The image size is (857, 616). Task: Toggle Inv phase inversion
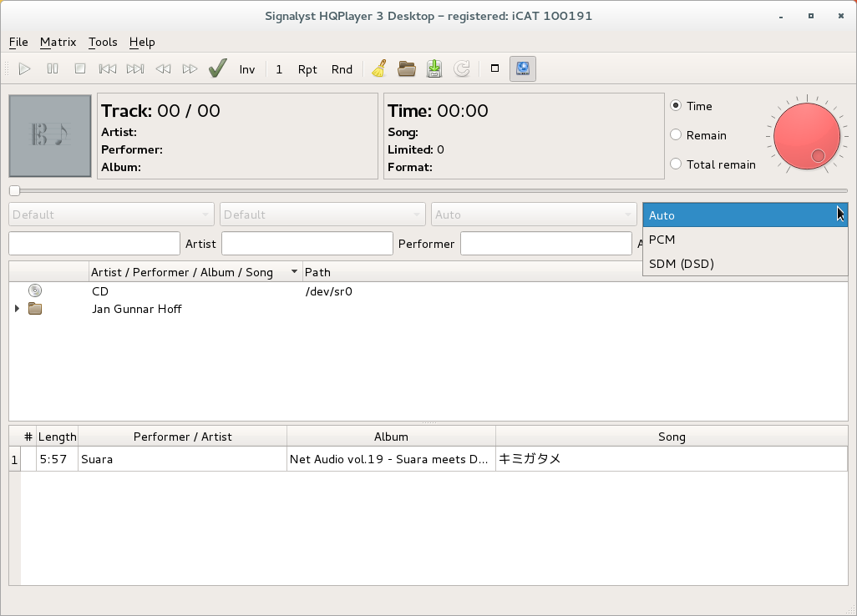[247, 69]
